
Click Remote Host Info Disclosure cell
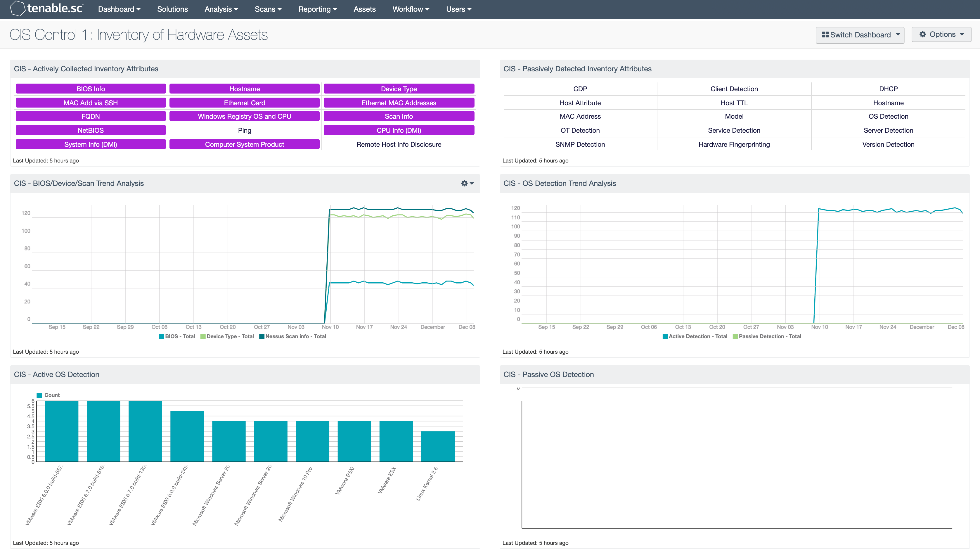[x=399, y=144]
